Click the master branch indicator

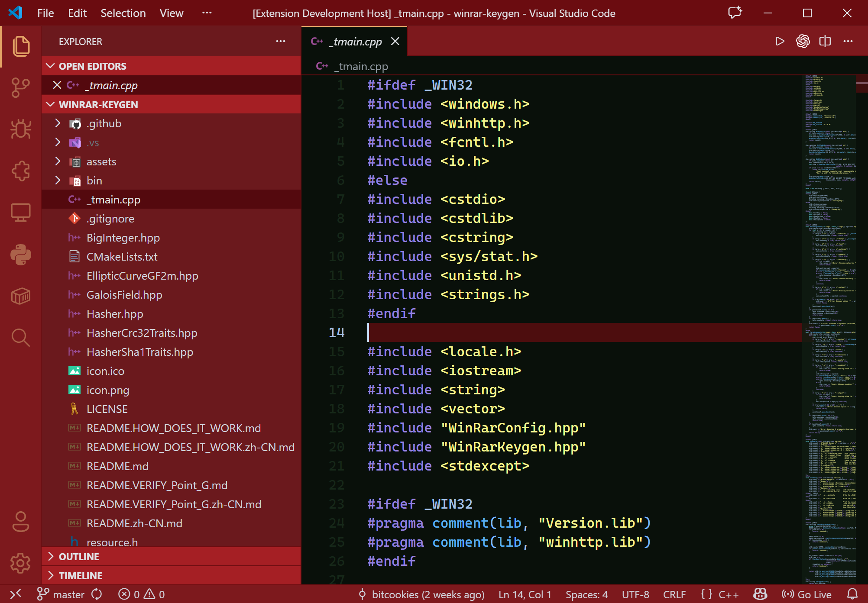tap(61, 594)
